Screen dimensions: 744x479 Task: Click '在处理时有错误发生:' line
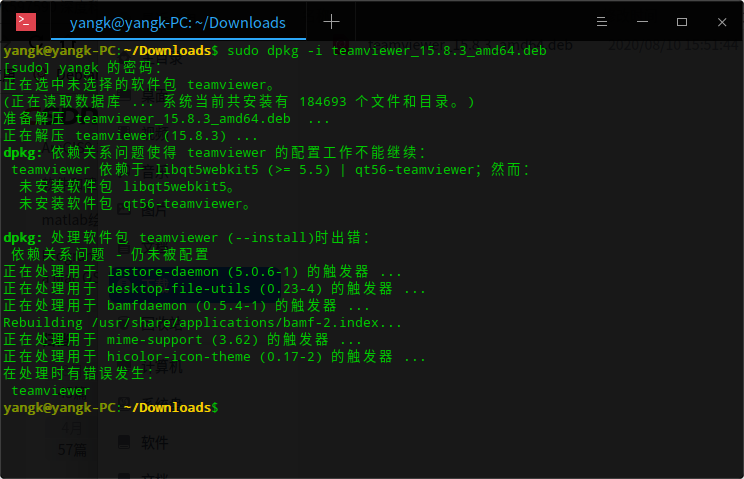click(78, 374)
